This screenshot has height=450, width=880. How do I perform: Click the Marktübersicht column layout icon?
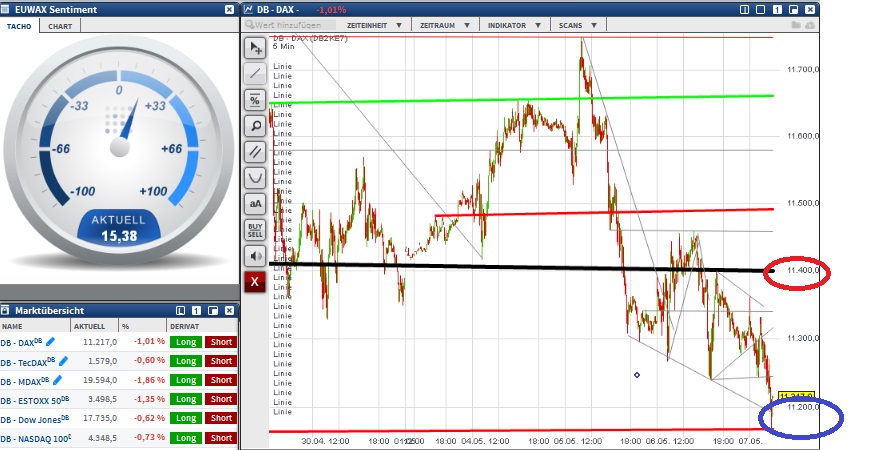(x=180, y=310)
